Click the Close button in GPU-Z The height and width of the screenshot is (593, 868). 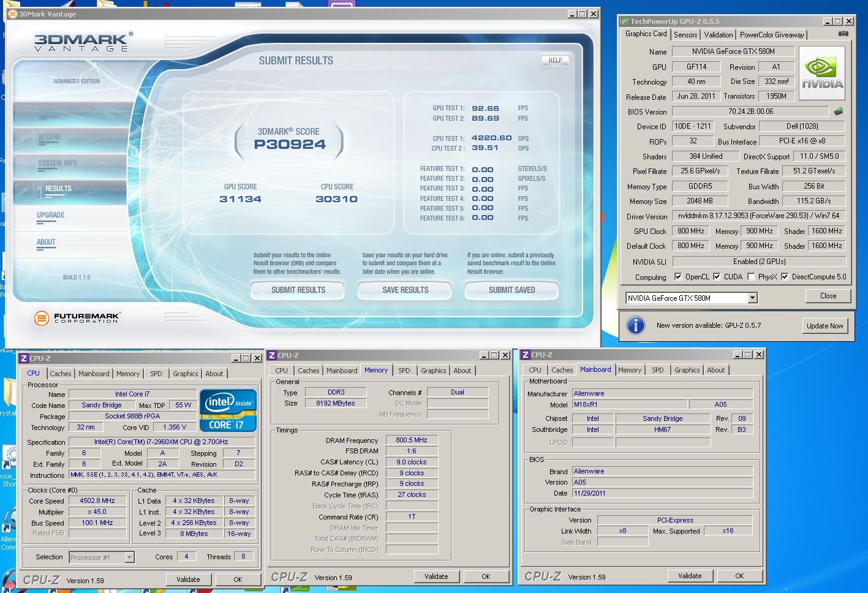pyautogui.click(x=828, y=296)
